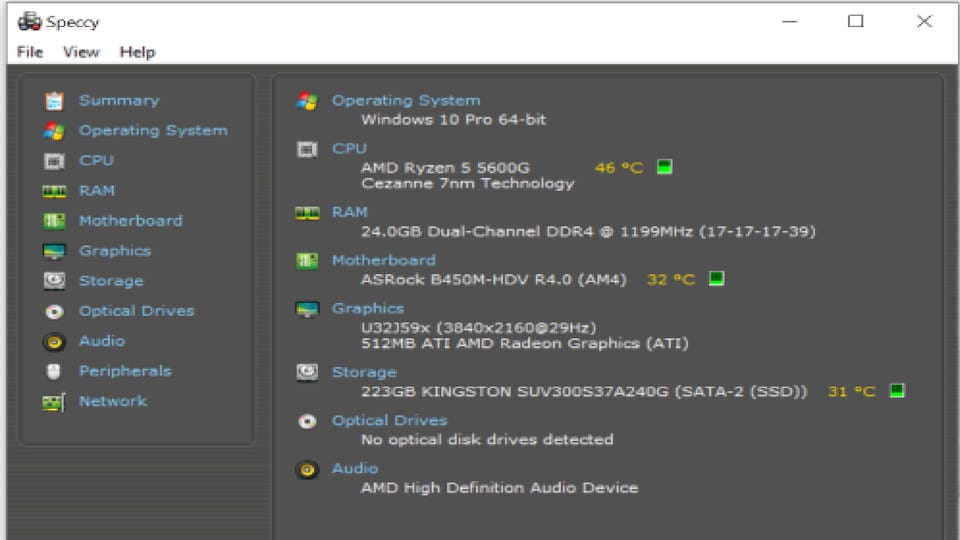Open the Optical Drives heading link in summary
Image resolution: width=960 pixels, height=540 pixels.
[389, 420]
